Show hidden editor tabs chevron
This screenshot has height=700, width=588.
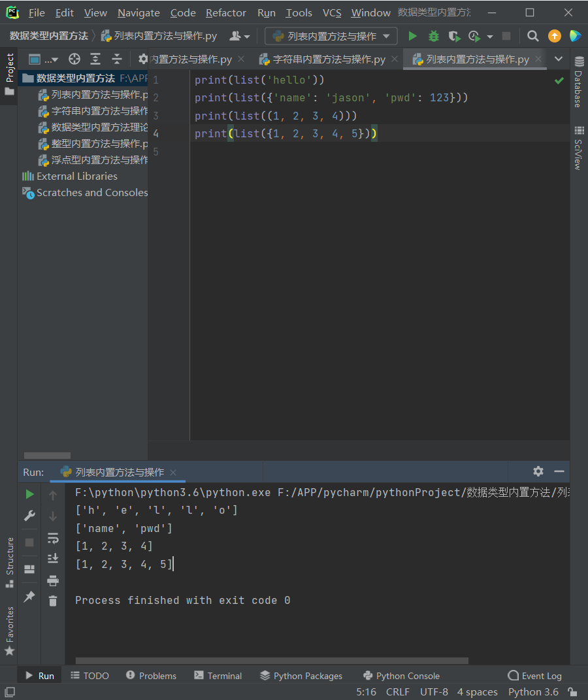point(559,58)
